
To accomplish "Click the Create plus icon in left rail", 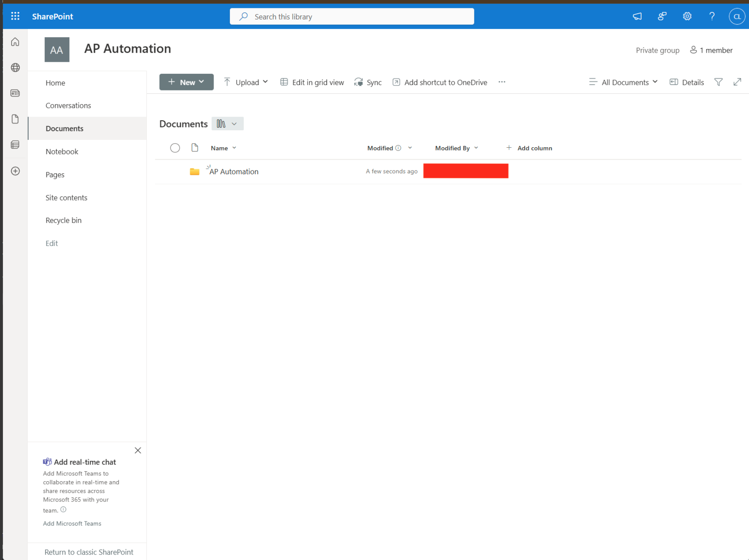I will [x=15, y=171].
